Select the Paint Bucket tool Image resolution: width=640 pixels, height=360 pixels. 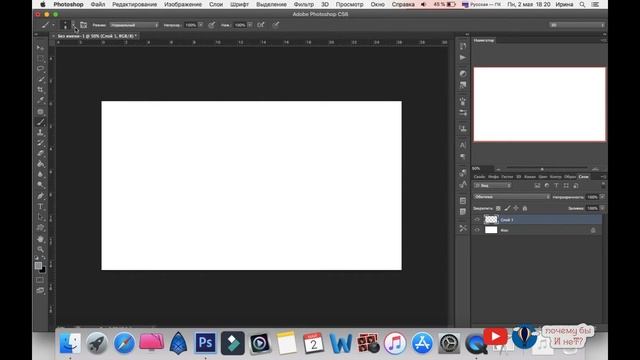coord(40,164)
